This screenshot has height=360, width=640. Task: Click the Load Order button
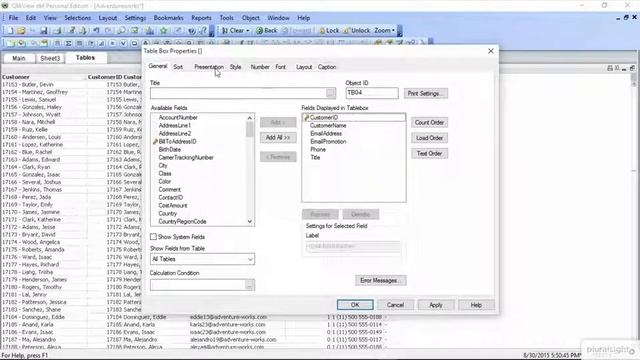pos(429,138)
